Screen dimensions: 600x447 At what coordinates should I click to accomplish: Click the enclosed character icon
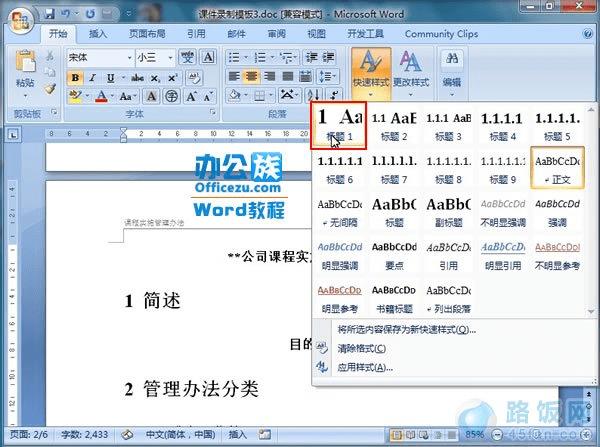pyautogui.click(x=171, y=96)
